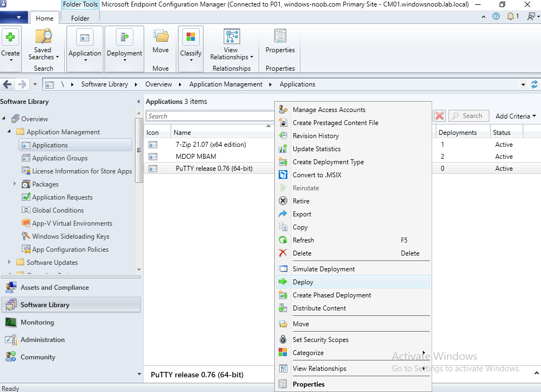The height and width of the screenshot is (392, 541).
Task: Choose Create Deployment Type menu entry
Action: [353, 162]
